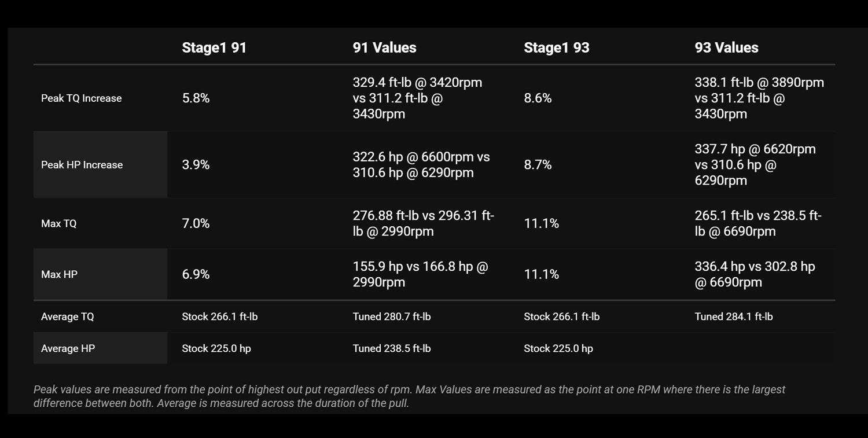The image size is (868, 438).
Task: Select the Tuned 280.7 ft-lb cell
Action: coord(392,316)
